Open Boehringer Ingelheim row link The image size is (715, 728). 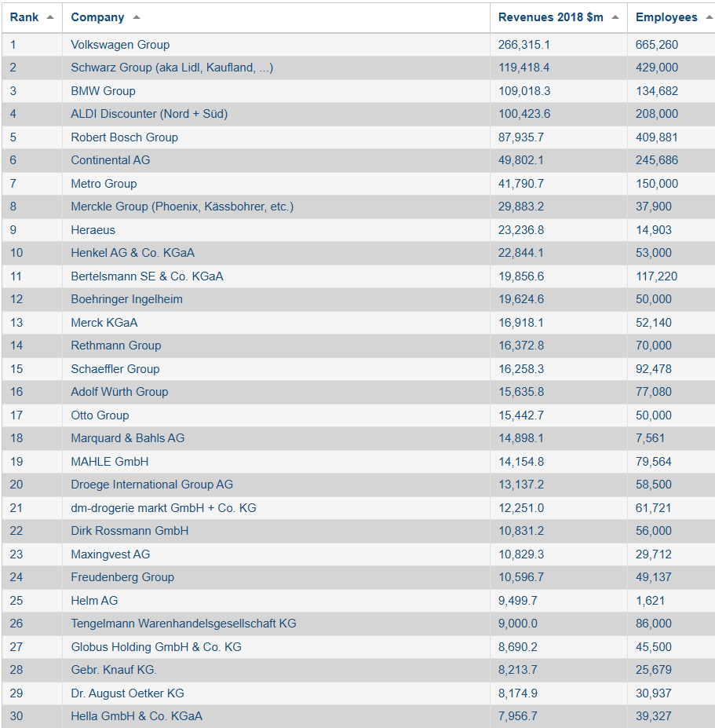point(126,299)
